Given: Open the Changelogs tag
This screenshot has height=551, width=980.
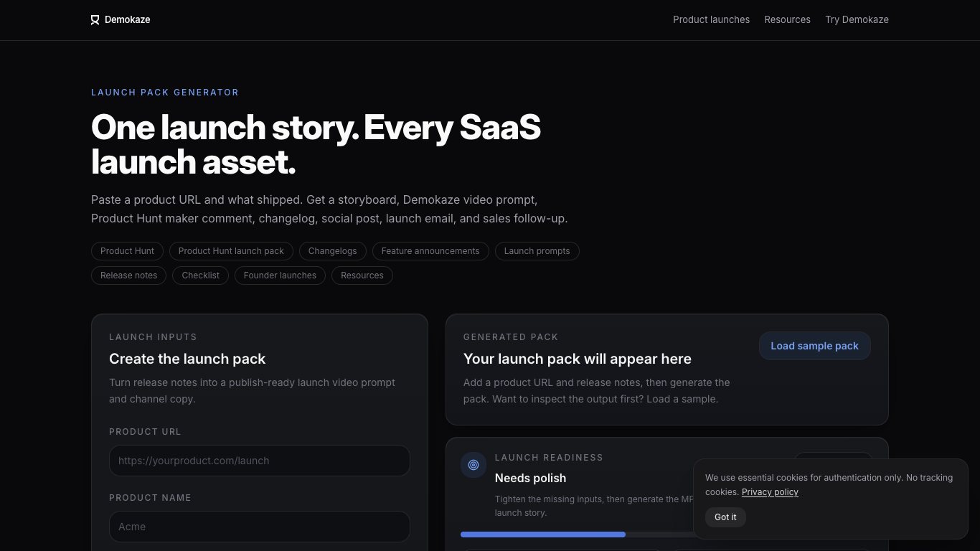Looking at the screenshot, I should click(x=332, y=251).
